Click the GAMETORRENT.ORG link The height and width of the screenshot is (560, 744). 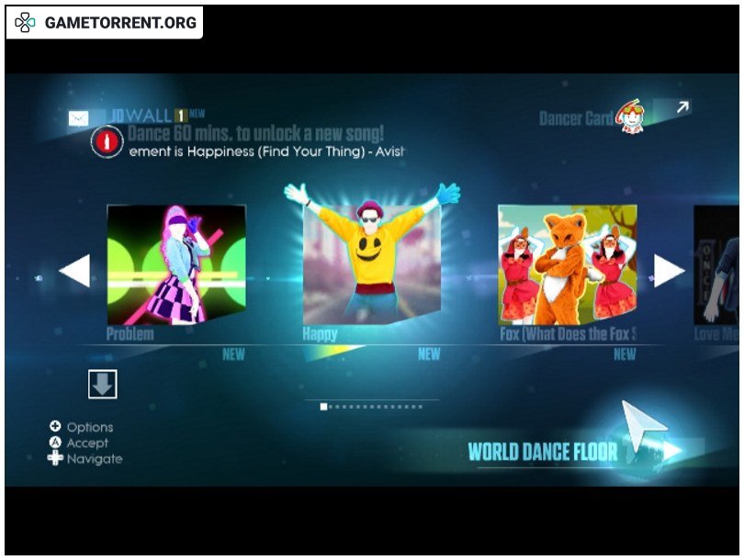coord(120,22)
